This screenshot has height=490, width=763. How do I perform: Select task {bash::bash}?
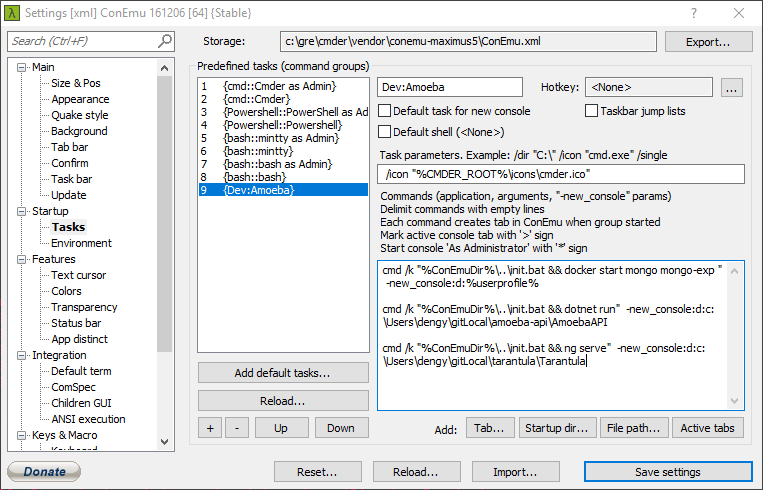283,177
